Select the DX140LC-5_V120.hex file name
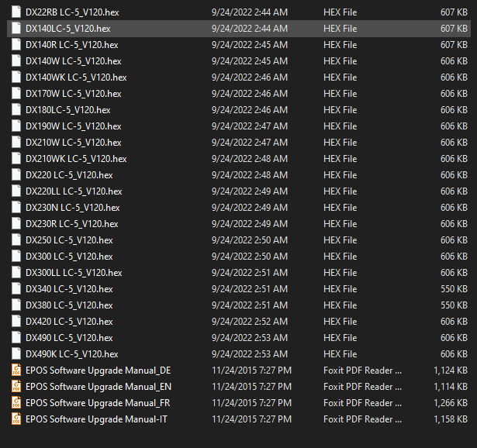 click(71, 29)
